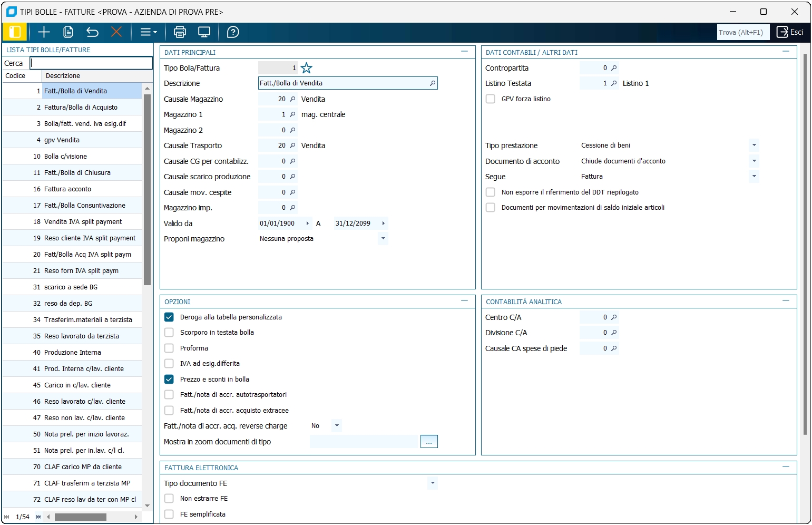This screenshot has height=525, width=812.
Task: Uncheck Deroga alla tabella personalizzata
Action: [x=169, y=317]
